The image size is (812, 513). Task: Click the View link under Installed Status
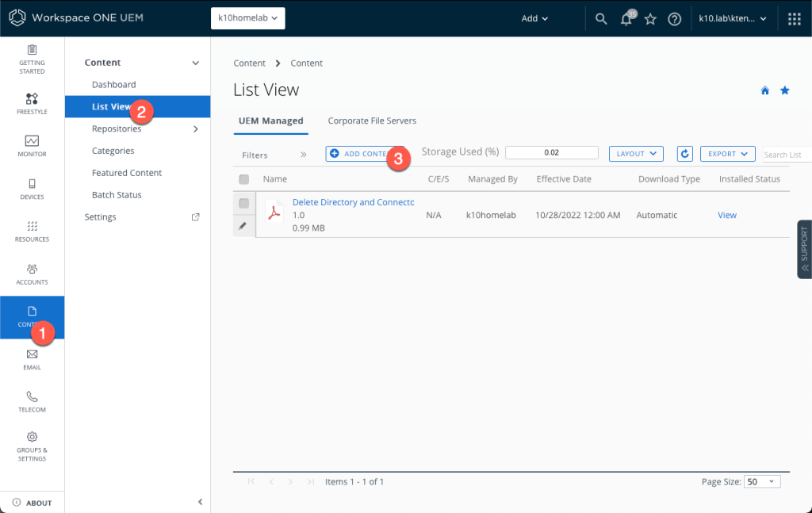[727, 215]
